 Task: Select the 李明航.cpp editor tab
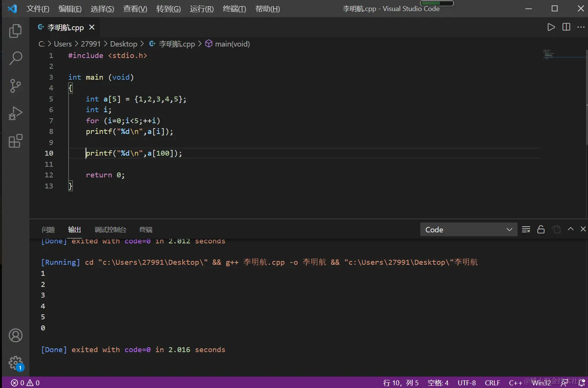coord(66,27)
